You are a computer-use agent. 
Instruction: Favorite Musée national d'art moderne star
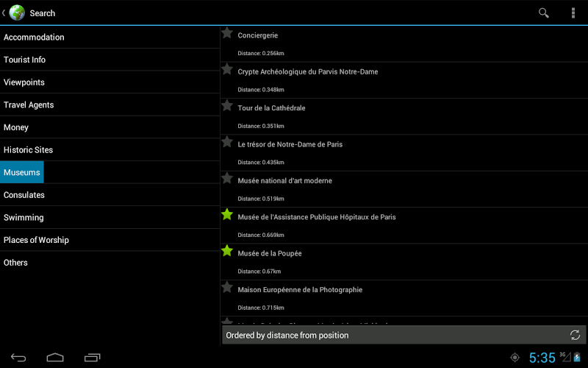[x=227, y=178]
